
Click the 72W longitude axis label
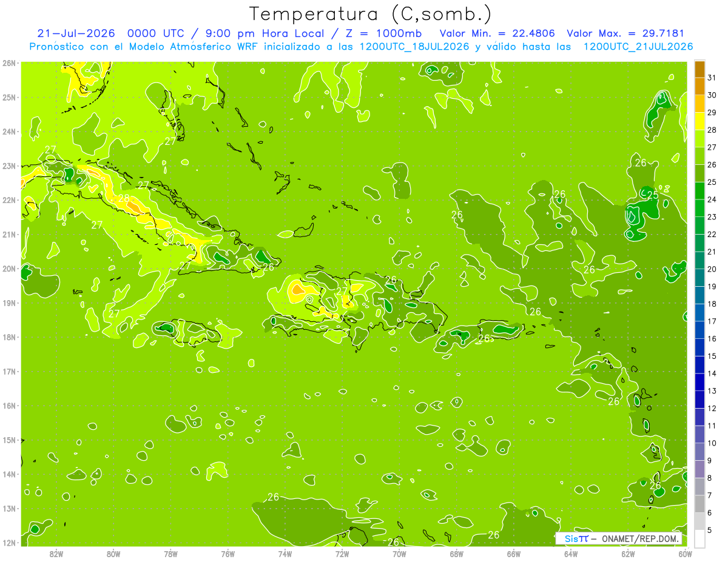(x=342, y=554)
